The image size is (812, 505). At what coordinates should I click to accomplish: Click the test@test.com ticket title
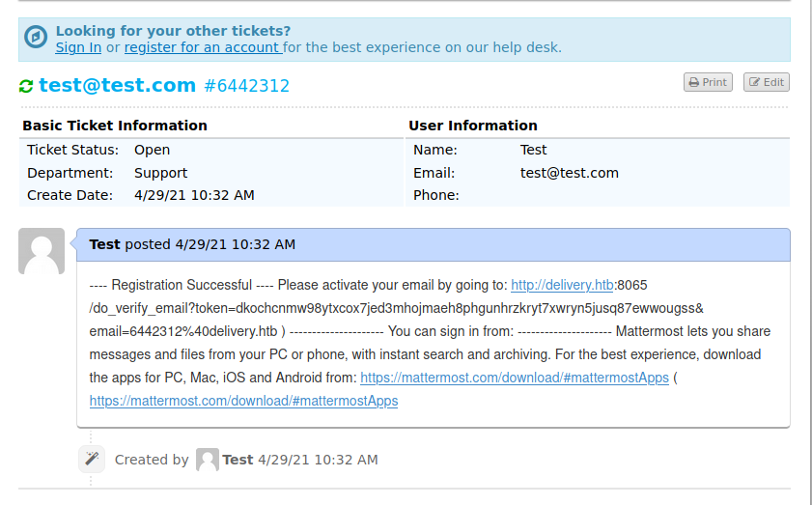(x=117, y=85)
